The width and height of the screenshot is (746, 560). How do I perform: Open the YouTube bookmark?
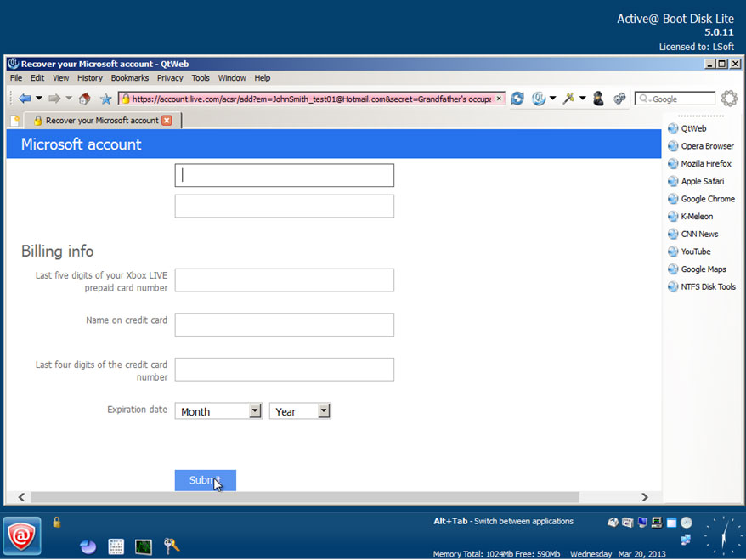coord(689,252)
